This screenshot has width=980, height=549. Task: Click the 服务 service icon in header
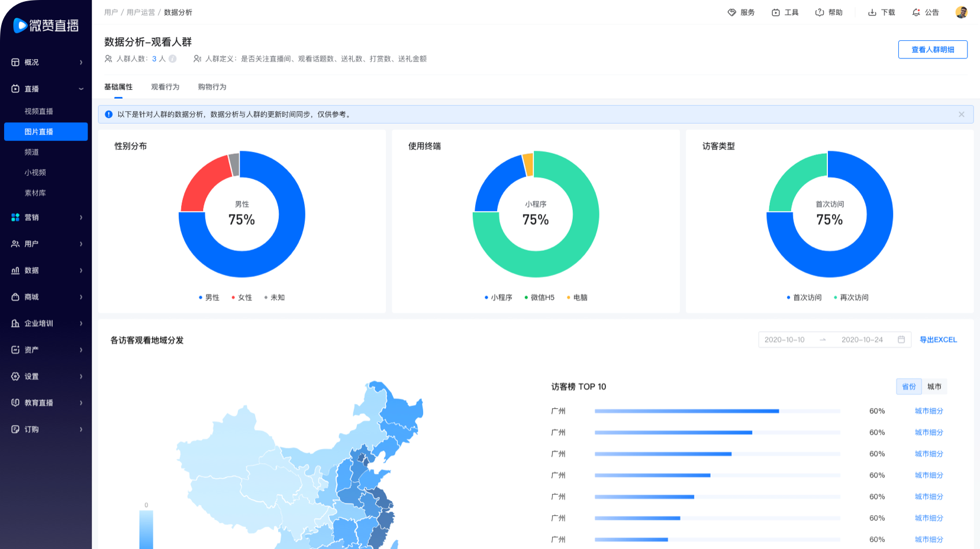click(x=732, y=12)
